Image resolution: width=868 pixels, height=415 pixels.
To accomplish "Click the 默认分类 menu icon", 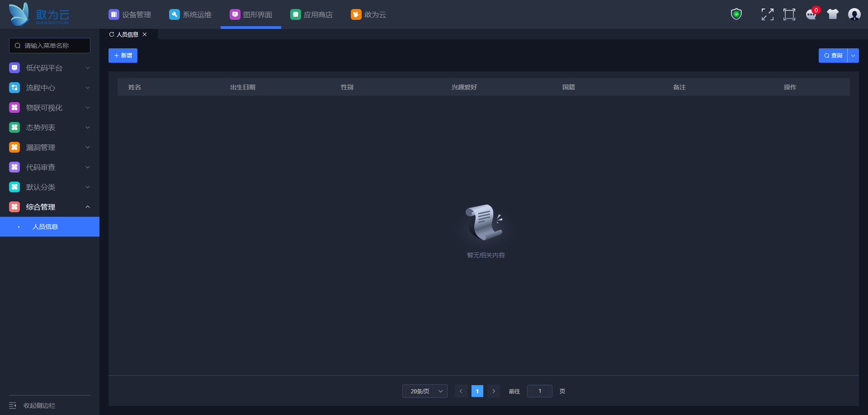I will pyautogui.click(x=14, y=187).
